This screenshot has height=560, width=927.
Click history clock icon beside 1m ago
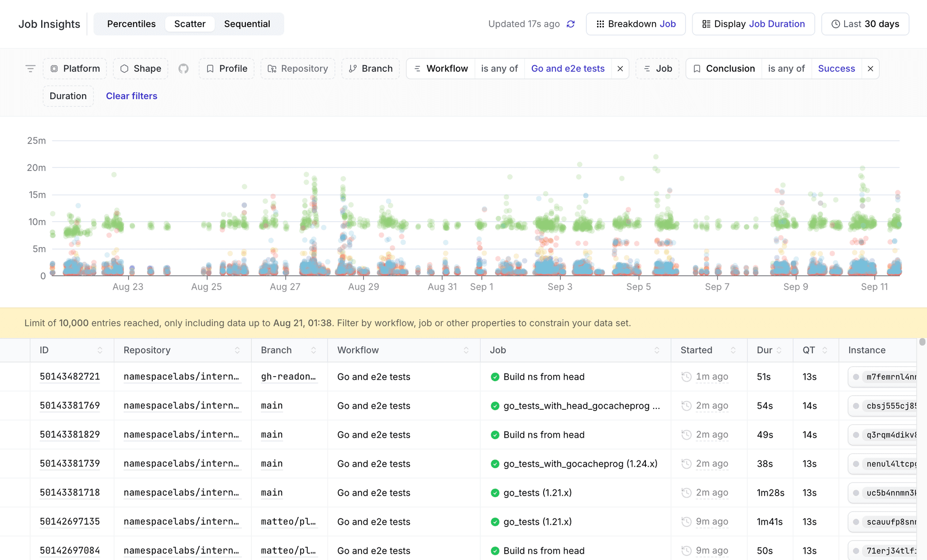click(686, 377)
